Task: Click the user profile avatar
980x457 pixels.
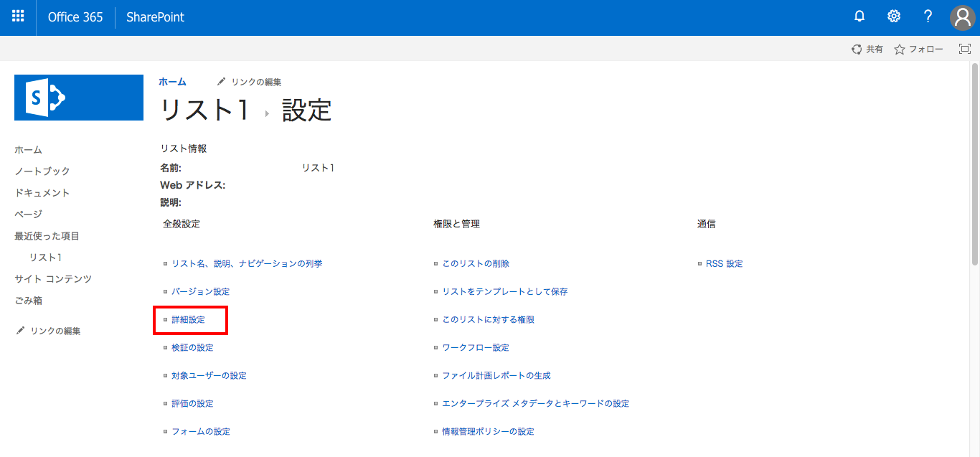Action: pyautogui.click(x=962, y=17)
